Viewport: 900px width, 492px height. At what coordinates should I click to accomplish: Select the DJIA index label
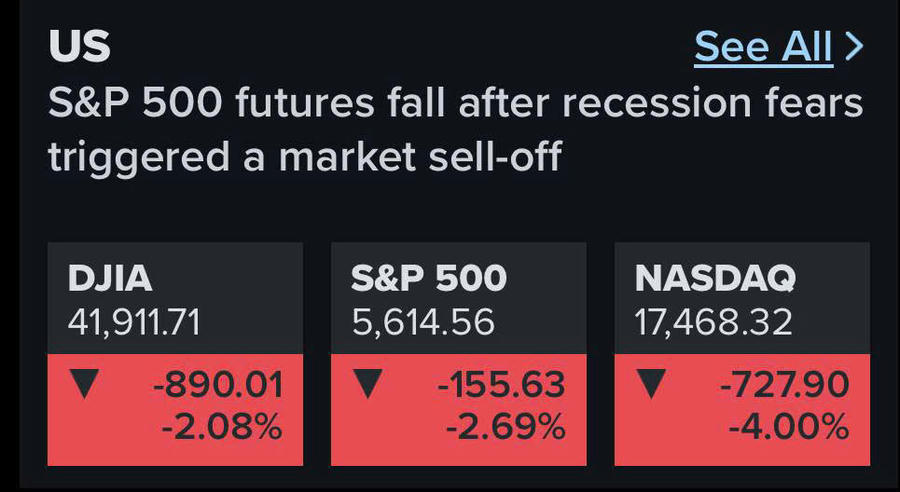(110, 279)
